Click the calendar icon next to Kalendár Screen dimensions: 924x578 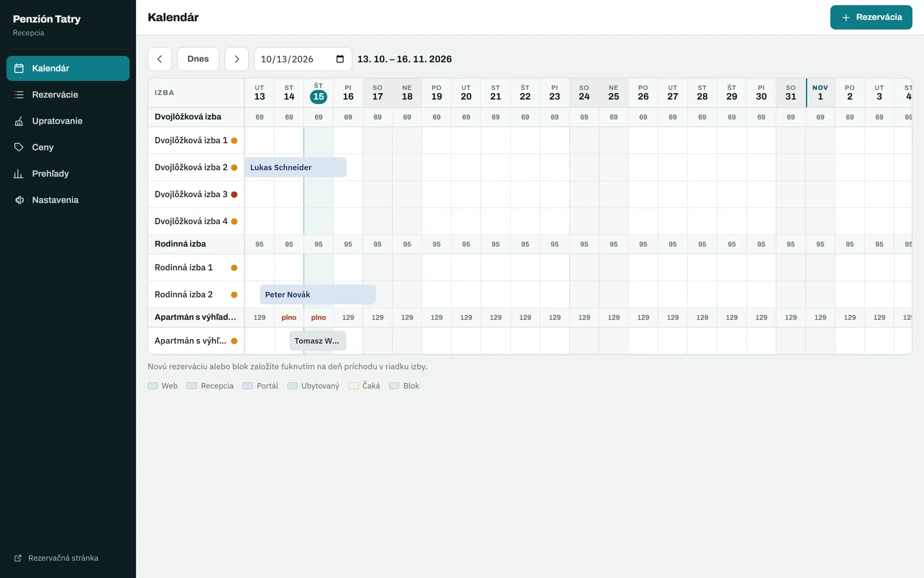19,68
